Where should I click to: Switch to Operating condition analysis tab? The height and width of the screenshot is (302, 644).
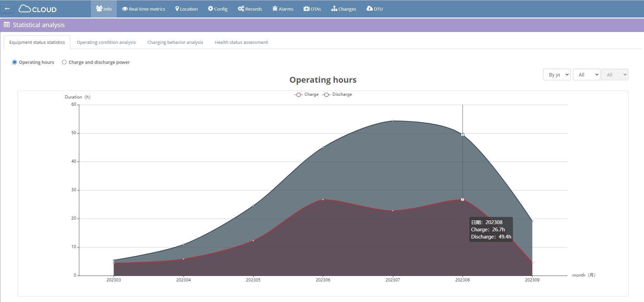[106, 42]
